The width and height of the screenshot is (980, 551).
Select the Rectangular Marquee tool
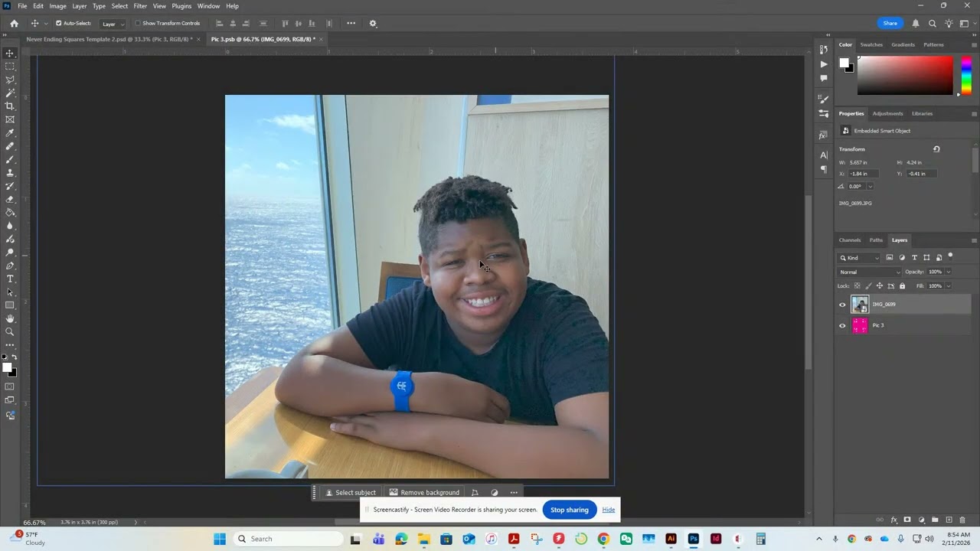click(x=10, y=67)
